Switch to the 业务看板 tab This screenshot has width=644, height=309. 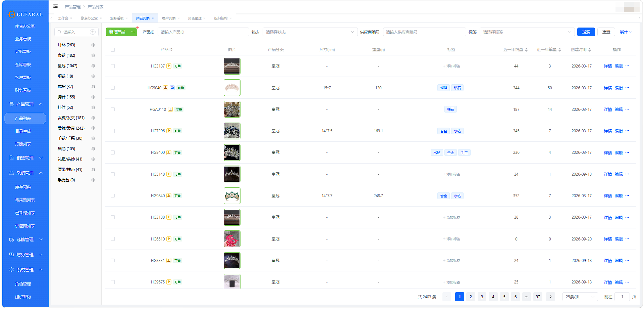(117, 18)
